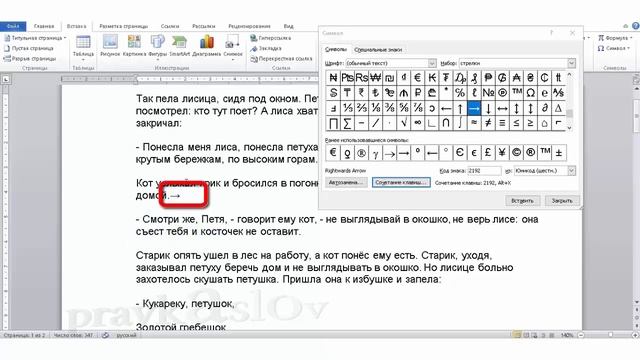Select the upwards arrow in symbol grid
This screenshot has height=360, width=640.
(x=460, y=109)
